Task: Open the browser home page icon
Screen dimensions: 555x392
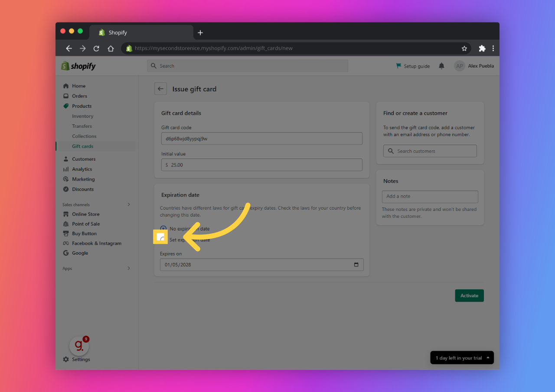Action: pos(111,49)
